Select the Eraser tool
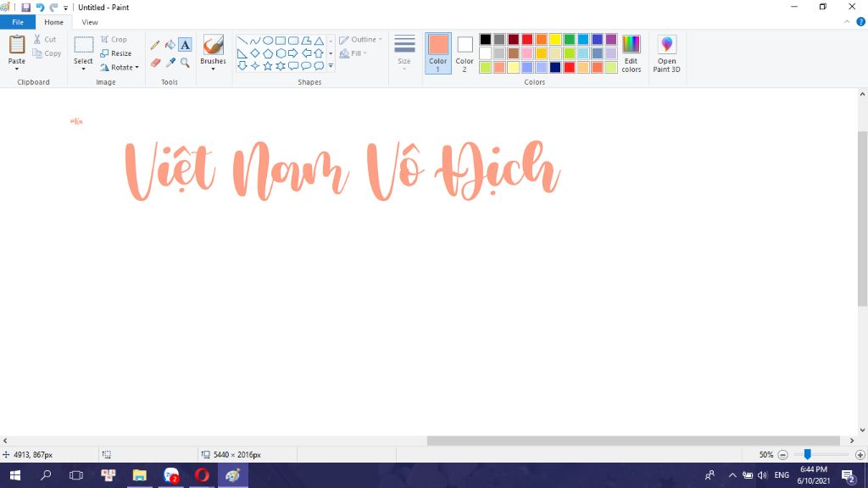 (155, 63)
